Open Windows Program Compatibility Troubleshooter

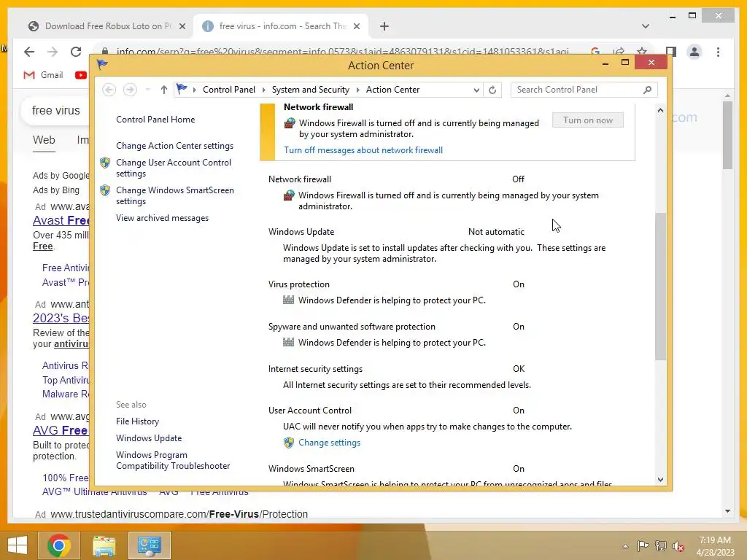[173, 461]
